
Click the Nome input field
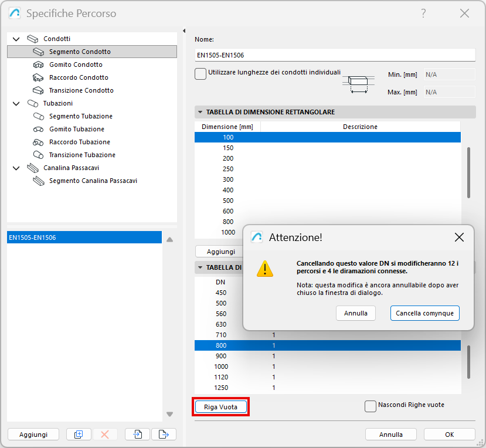point(335,55)
